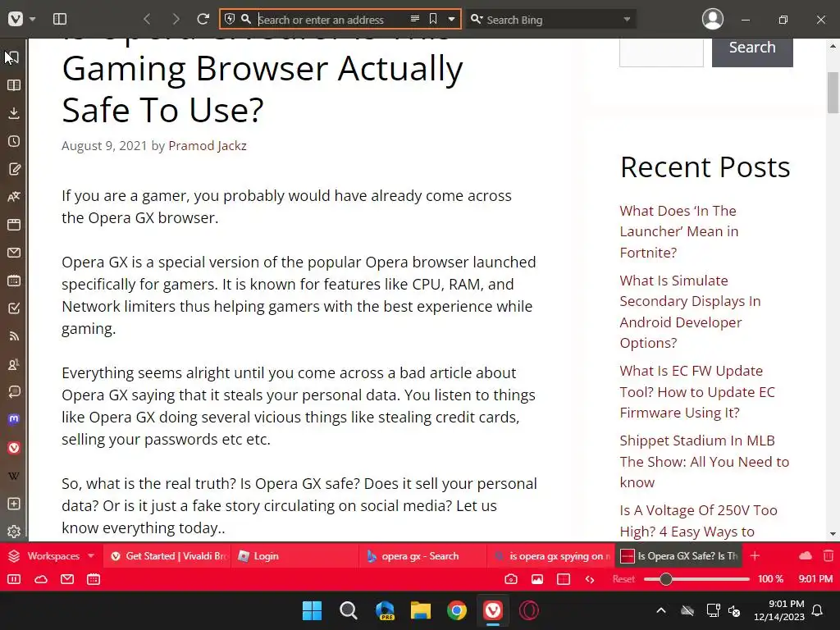Open the Downloads panel
This screenshot has height=630, width=840.
[x=14, y=113]
